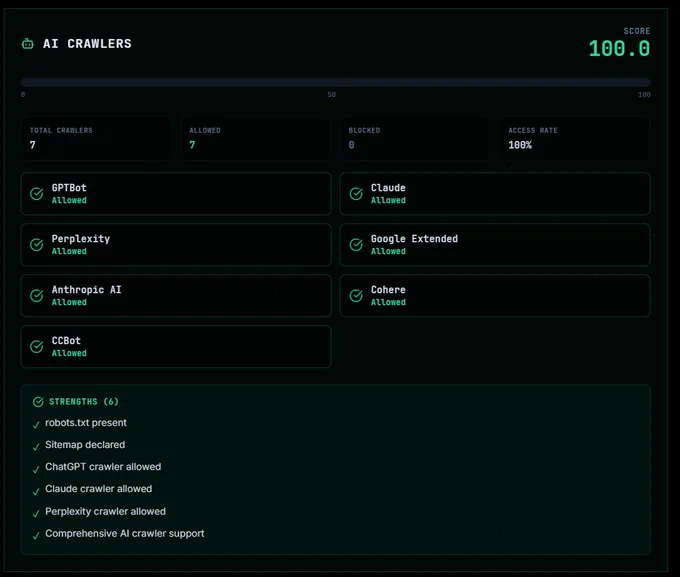Screen dimensions: 680x577
Task: Select the Claude crawler name
Action: (x=388, y=188)
